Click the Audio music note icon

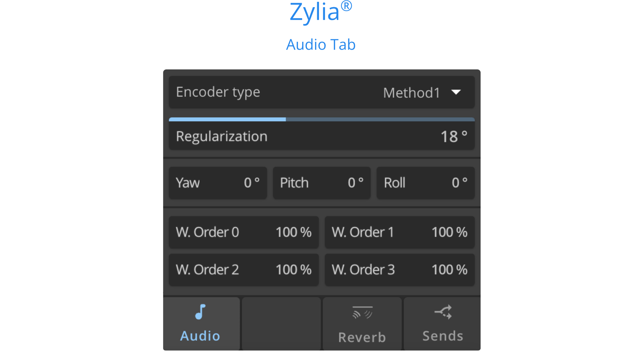[201, 312]
